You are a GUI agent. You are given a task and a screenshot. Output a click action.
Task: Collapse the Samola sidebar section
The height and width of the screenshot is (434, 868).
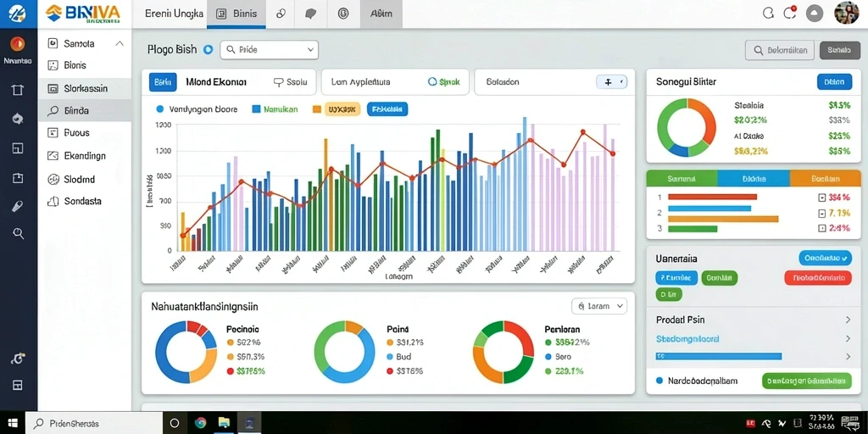click(120, 43)
